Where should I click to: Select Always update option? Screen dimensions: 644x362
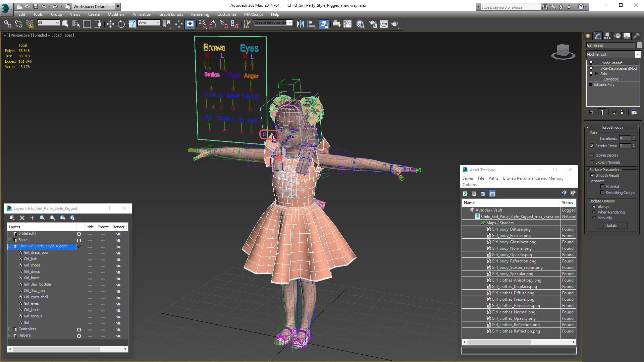tap(594, 207)
